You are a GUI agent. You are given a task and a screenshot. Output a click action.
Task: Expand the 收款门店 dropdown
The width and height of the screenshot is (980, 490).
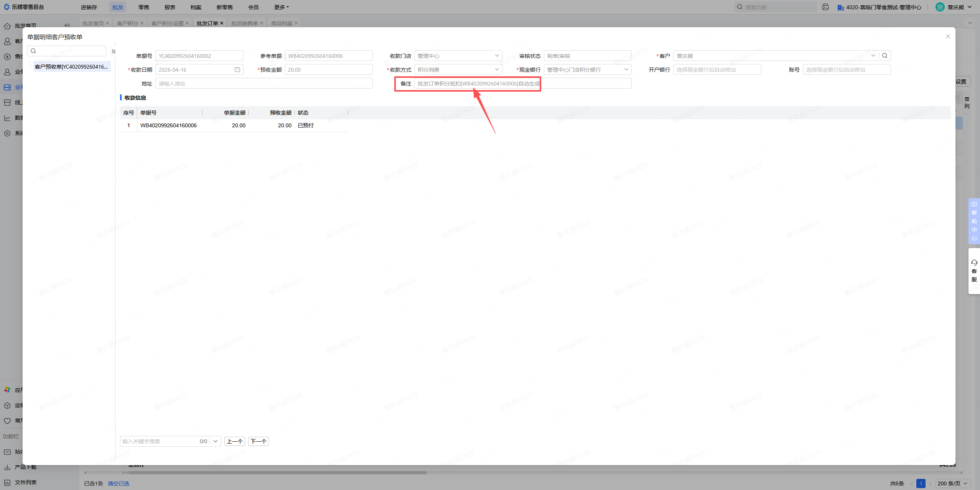click(497, 56)
